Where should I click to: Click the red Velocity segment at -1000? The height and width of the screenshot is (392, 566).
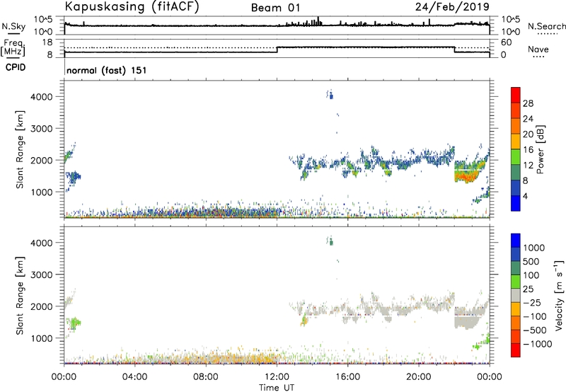click(516, 350)
